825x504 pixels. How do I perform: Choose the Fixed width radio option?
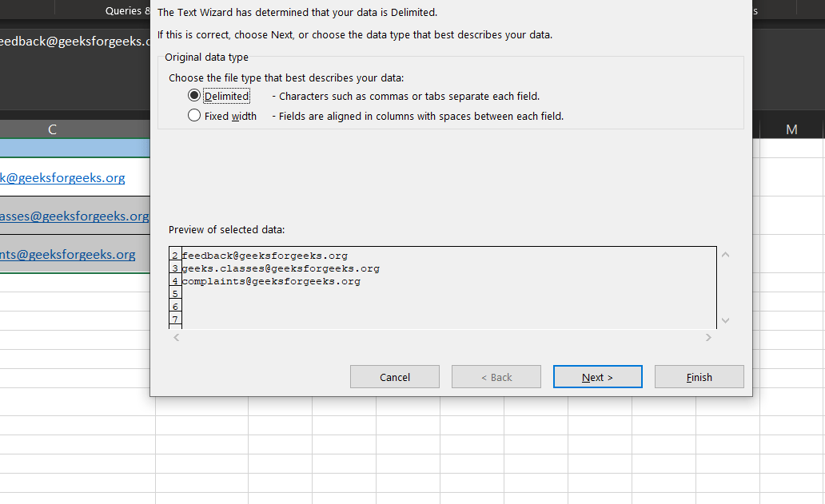pyautogui.click(x=194, y=116)
